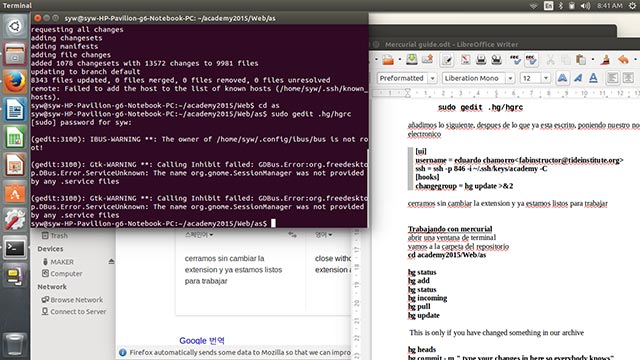Center text horizontally in Writer
Viewport: 640px width, 360px height.
pos(628,78)
